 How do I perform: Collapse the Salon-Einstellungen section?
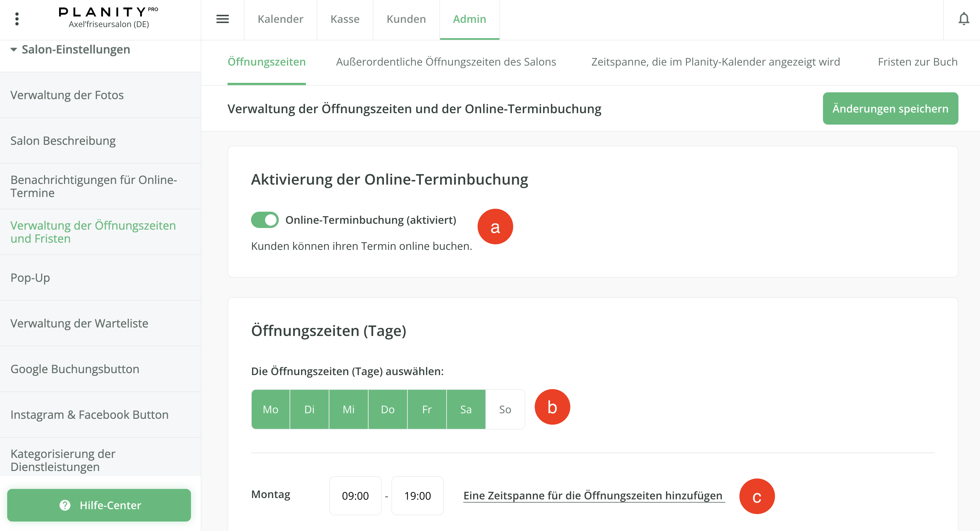pos(14,49)
